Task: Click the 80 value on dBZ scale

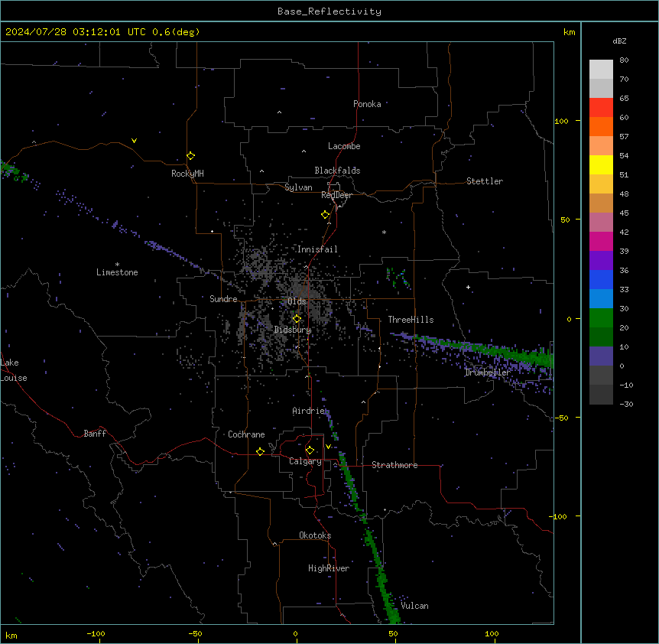Action: [x=624, y=60]
